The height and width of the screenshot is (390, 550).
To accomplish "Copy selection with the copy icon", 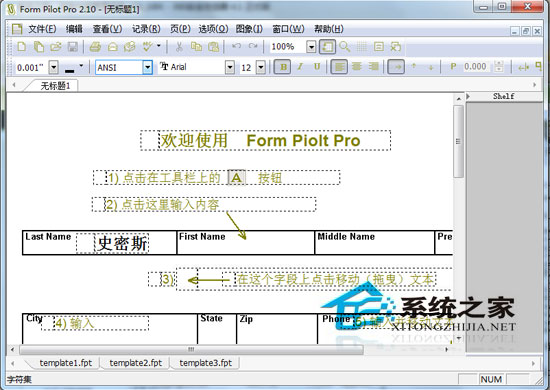I will pyautogui.click(x=196, y=47).
